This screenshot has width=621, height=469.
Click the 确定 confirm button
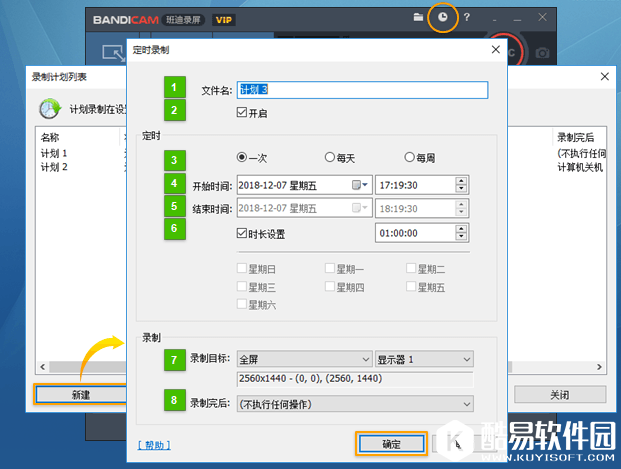[391, 444]
